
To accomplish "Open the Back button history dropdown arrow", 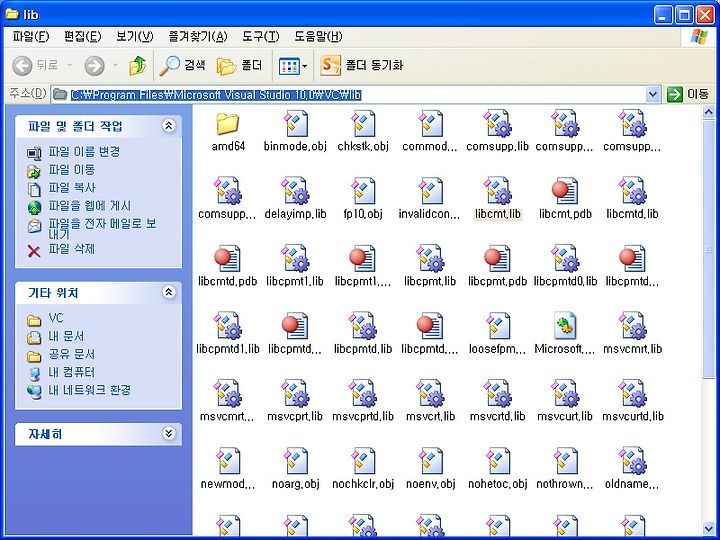I will tap(70, 66).
